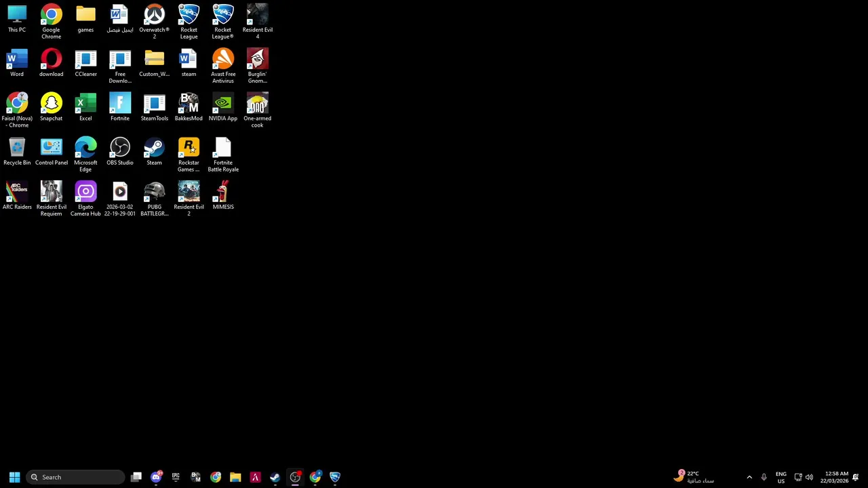Open This PC desktop icon
This screenshot has width=868, height=488.
point(17,20)
